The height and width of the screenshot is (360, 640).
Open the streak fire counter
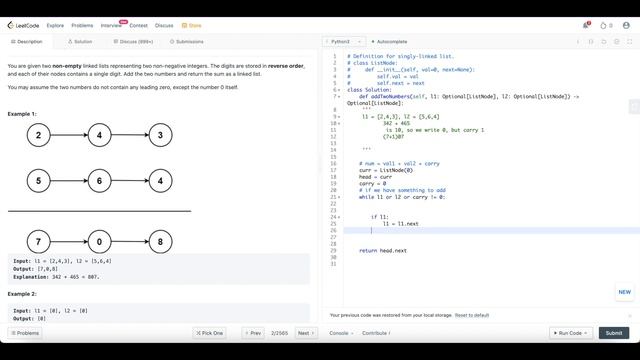[606, 25]
